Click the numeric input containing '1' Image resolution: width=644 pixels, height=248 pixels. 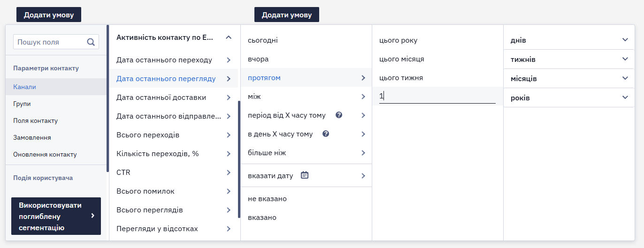point(437,96)
